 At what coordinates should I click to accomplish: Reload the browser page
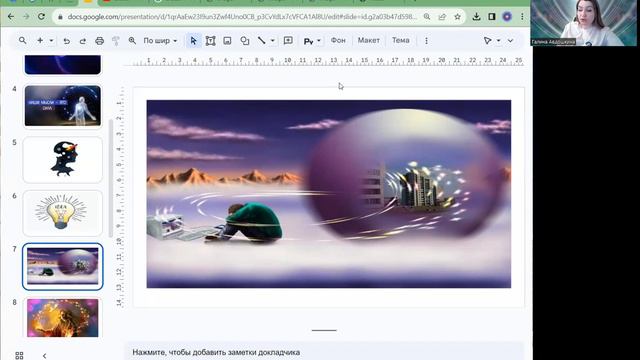coord(41,17)
